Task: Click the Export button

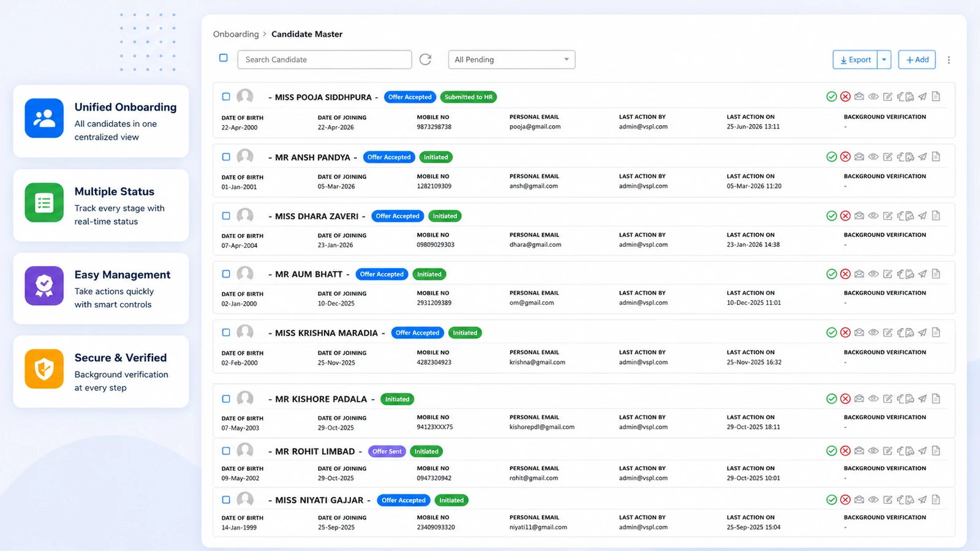Action: tap(855, 59)
